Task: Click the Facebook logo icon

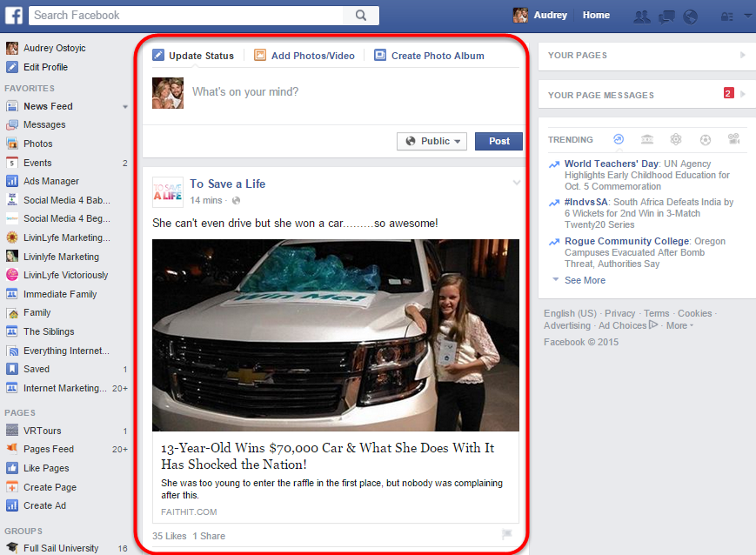Action: 14,16
